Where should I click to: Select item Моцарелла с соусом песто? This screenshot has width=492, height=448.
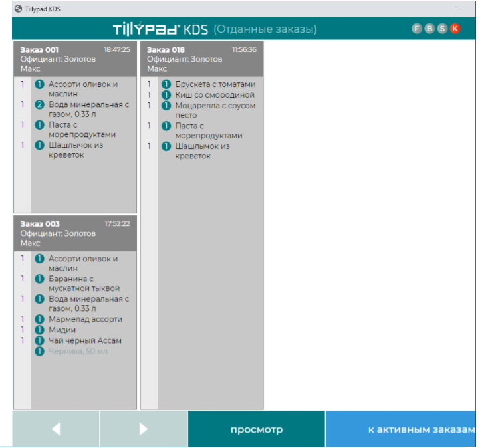215,110
